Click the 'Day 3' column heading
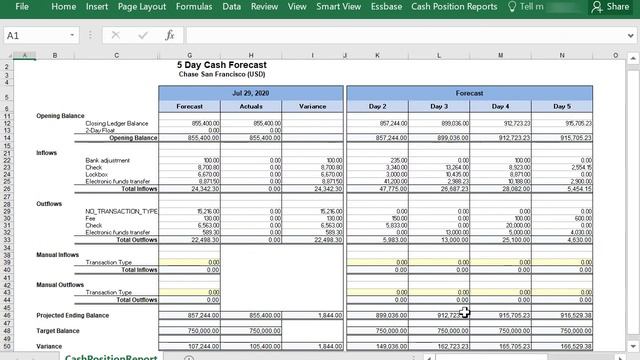Screen dimensions: 640x360 coord(439,106)
